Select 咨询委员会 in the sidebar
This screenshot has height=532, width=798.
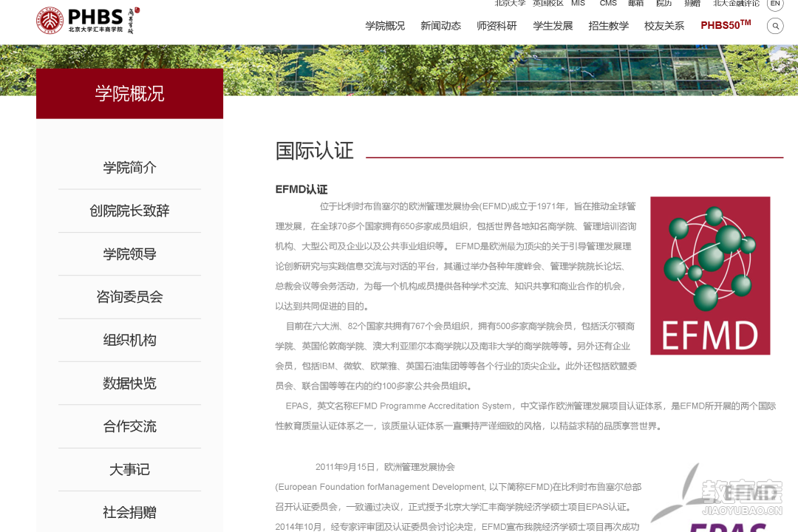(x=130, y=297)
